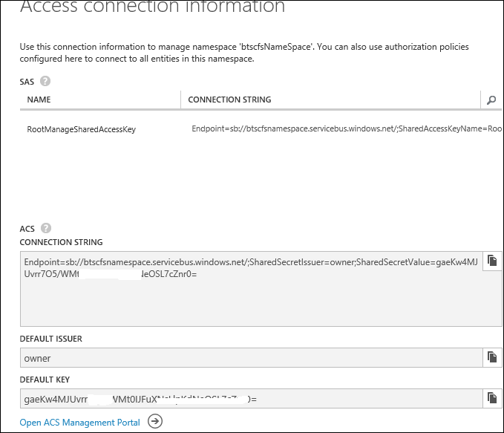The width and height of the screenshot is (504, 433).
Task: Copy the default issuer value
Action: 492,357
